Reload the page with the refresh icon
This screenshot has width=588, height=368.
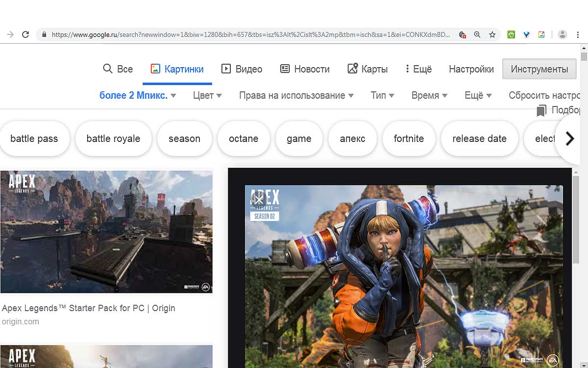tap(25, 35)
